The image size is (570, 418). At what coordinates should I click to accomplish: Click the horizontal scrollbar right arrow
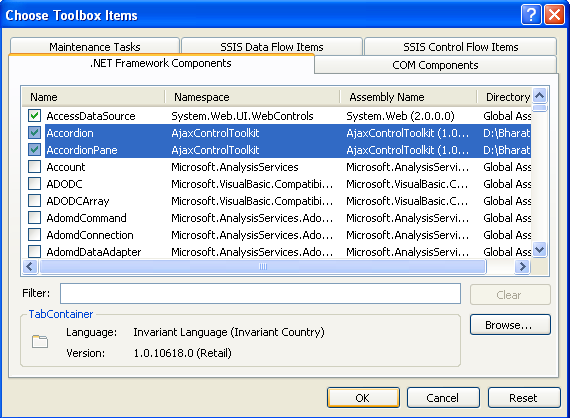click(522, 266)
